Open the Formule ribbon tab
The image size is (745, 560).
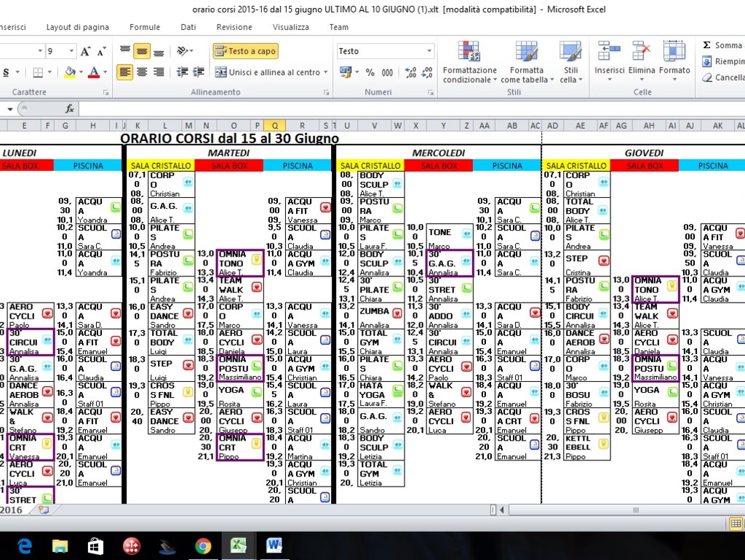click(x=145, y=27)
